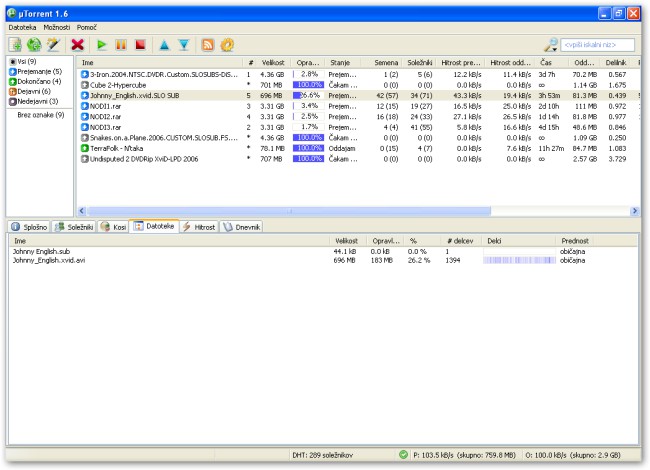Sort torrent list by Ime column
Image resolution: width=650 pixels, height=470 pixels.
160,63
